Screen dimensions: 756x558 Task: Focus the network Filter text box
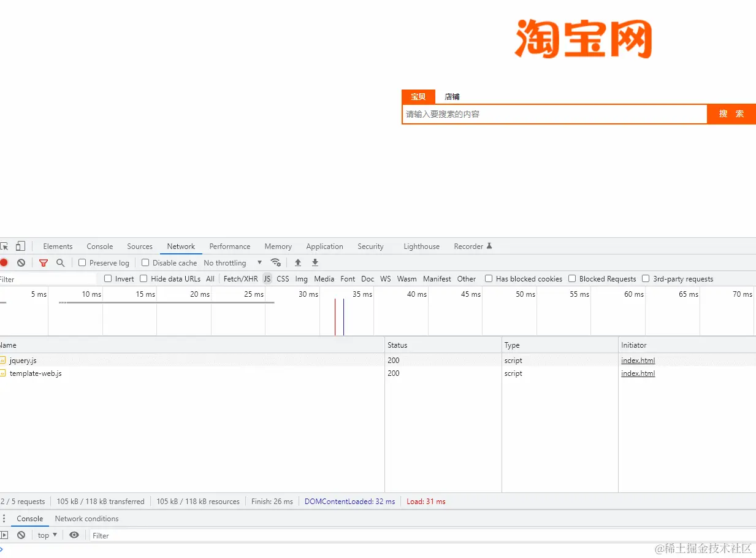(x=48, y=279)
